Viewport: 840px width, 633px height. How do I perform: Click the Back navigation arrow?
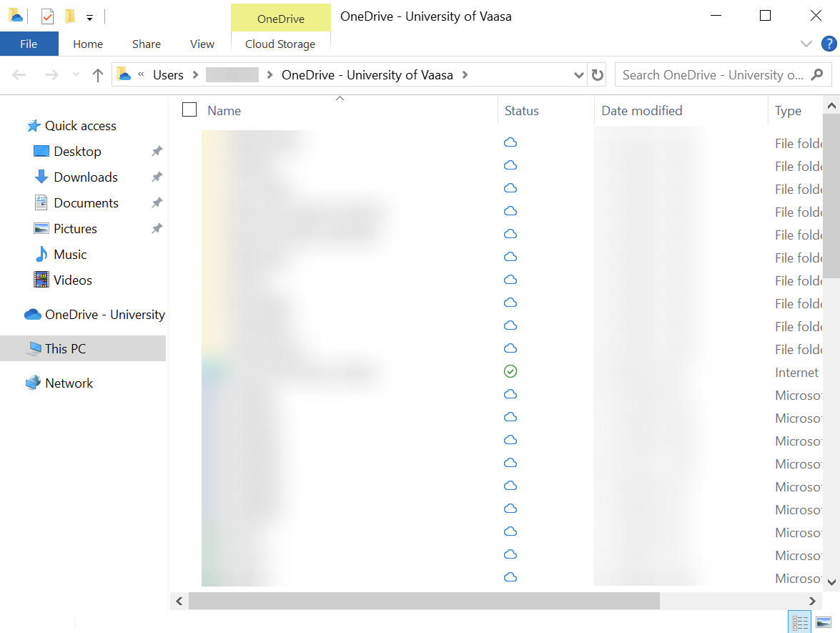pyautogui.click(x=19, y=75)
